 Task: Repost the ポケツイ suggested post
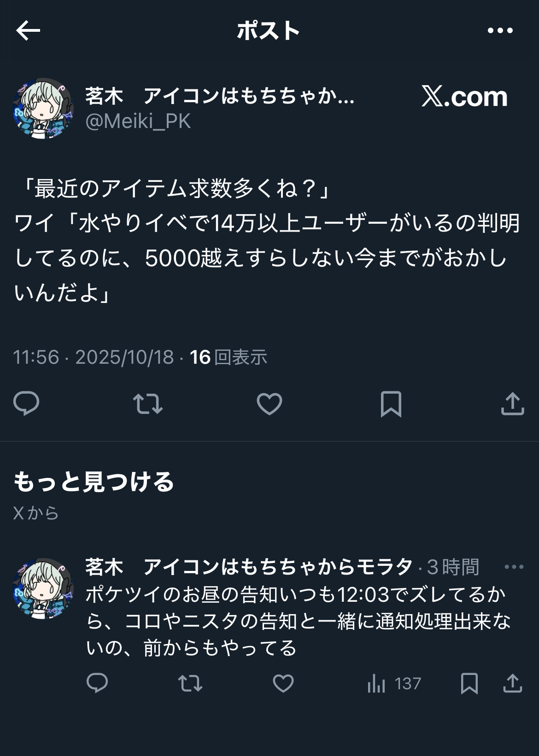190,683
